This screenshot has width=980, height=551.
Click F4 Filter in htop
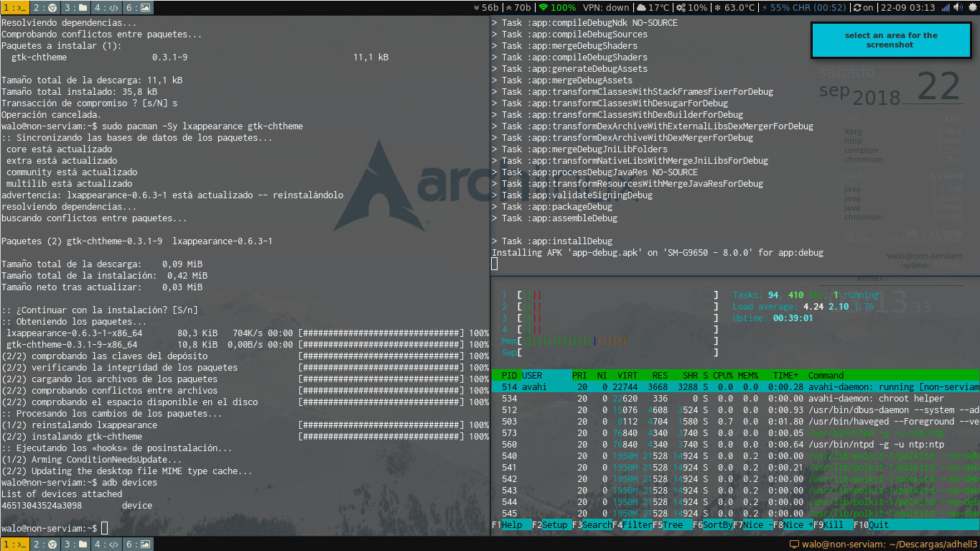coord(633,525)
